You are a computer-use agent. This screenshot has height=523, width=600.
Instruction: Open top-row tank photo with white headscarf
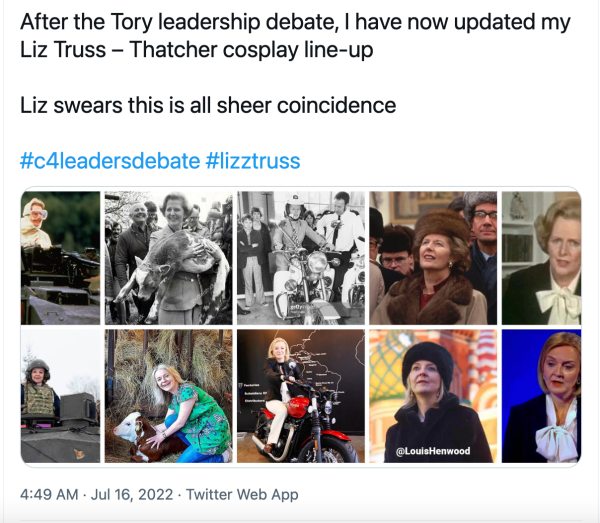click(60, 257)
